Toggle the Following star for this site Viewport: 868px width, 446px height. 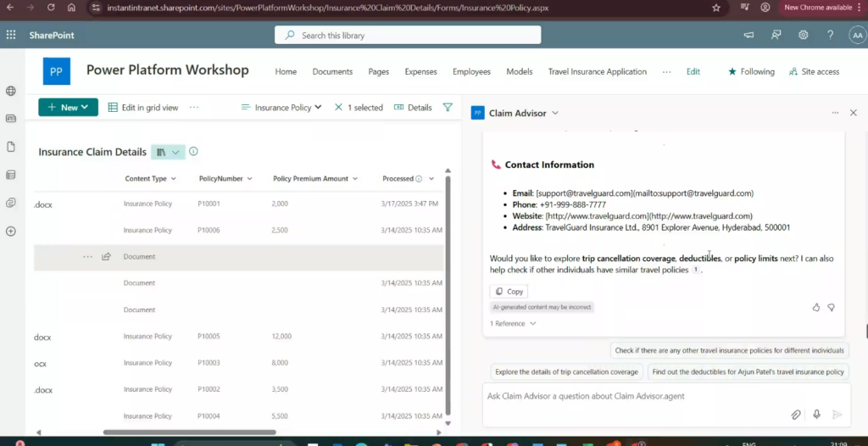(x=732, y=71)
